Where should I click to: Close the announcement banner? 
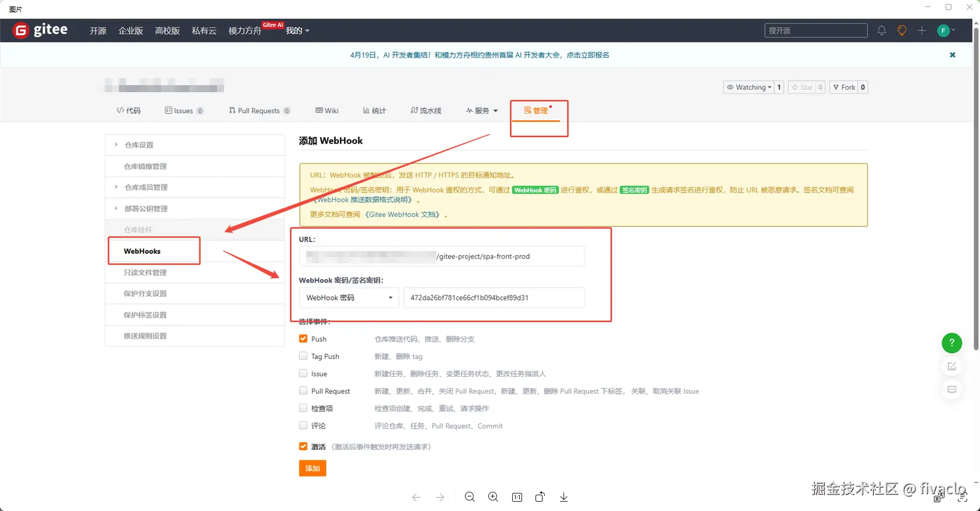click(953, 55)
